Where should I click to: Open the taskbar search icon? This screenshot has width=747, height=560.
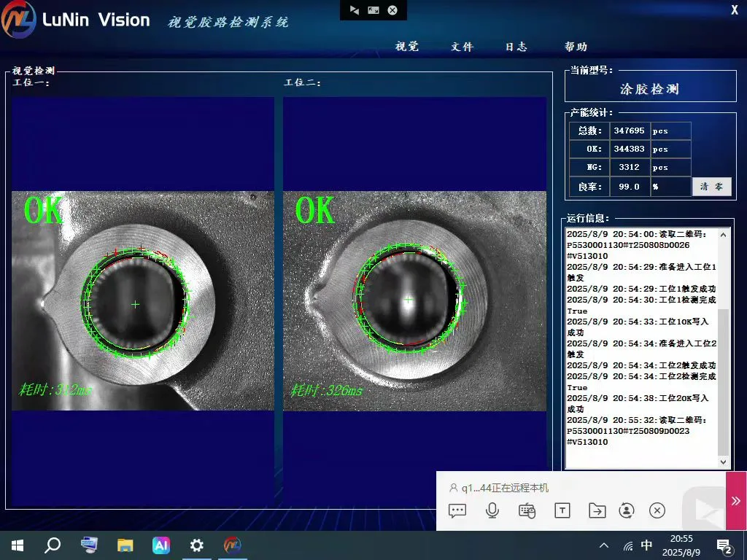click(53, 545)
